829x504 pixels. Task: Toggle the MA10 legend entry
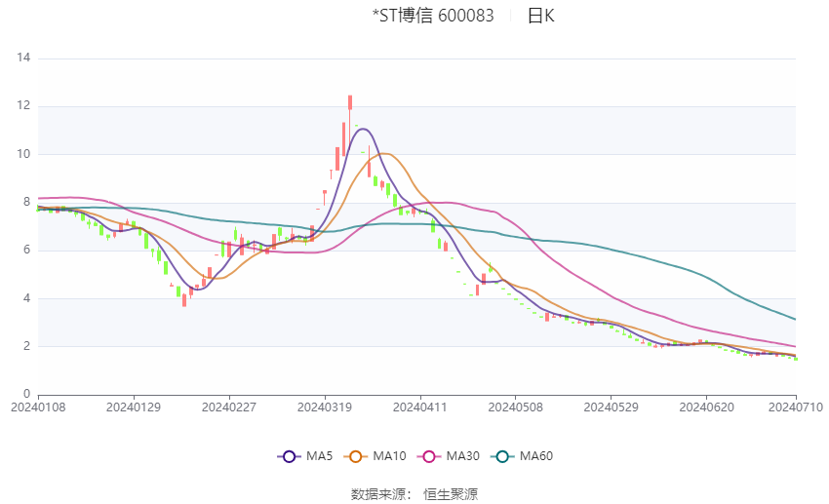pos(375,456)
